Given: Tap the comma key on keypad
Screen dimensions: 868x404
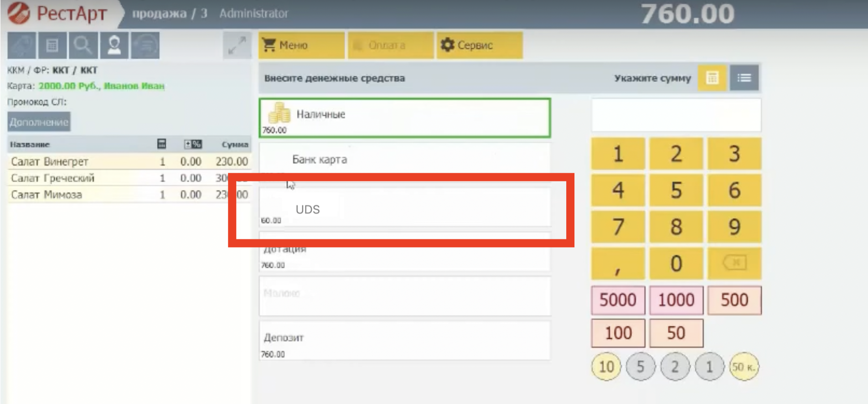Looking at the screenshot, I should pos(618,263).
